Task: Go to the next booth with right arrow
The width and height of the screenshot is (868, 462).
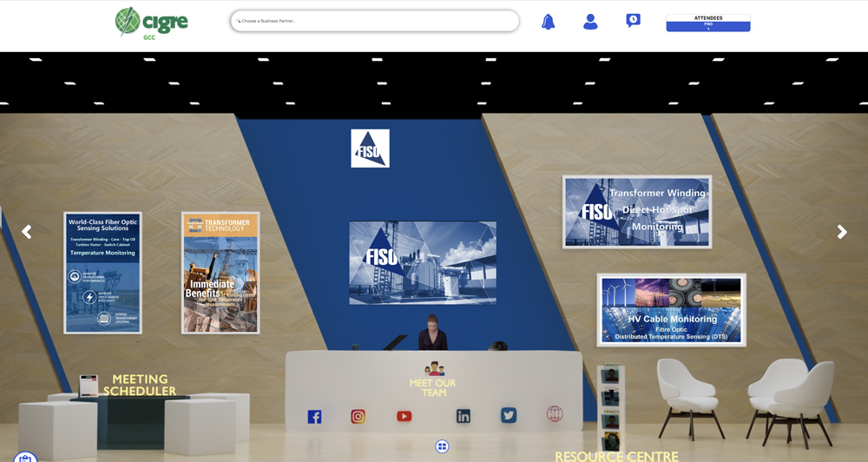Action: click(841, 232)
